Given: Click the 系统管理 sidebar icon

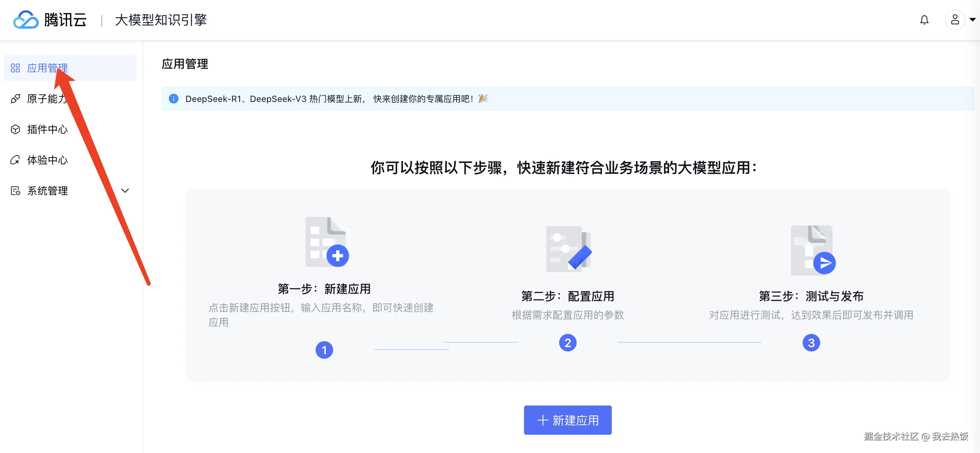Looking at the screenshot, I should (x=15, y=191).
